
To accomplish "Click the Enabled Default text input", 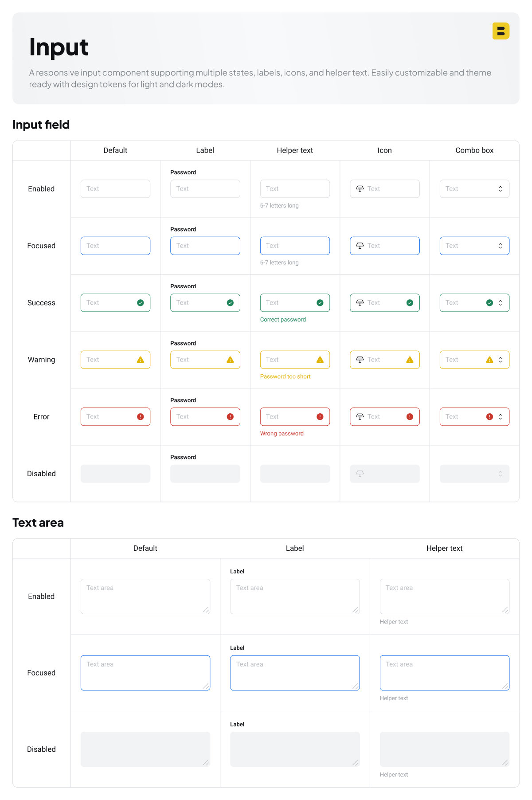I will tap(115, 189).
